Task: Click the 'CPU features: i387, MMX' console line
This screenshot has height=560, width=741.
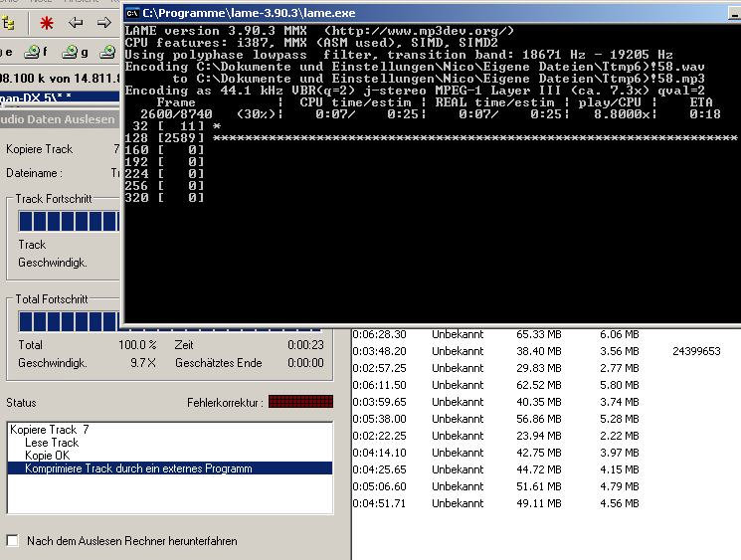Action: pos(311,43)
